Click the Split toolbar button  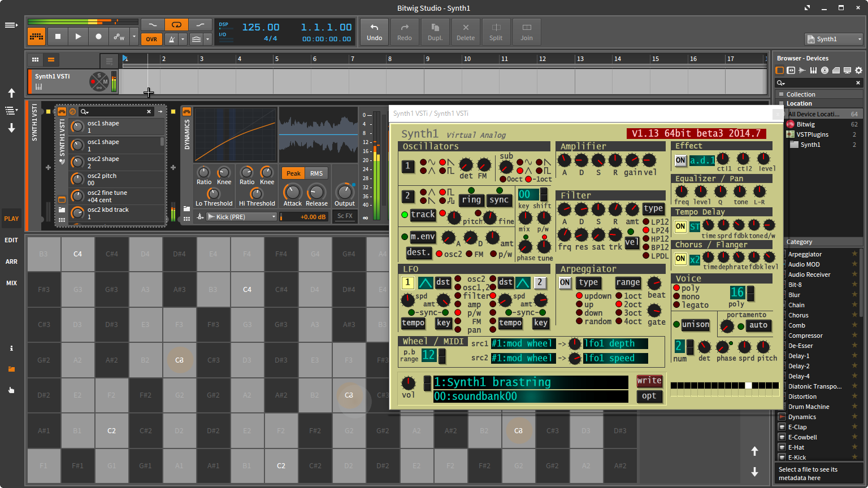[x=496, y=32]
